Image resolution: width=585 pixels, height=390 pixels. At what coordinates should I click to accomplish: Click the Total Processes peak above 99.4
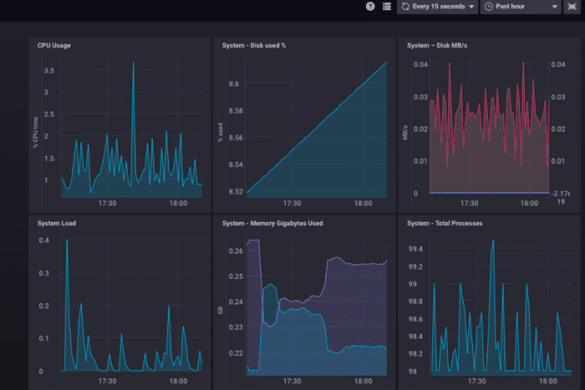(x=493, y=241)
